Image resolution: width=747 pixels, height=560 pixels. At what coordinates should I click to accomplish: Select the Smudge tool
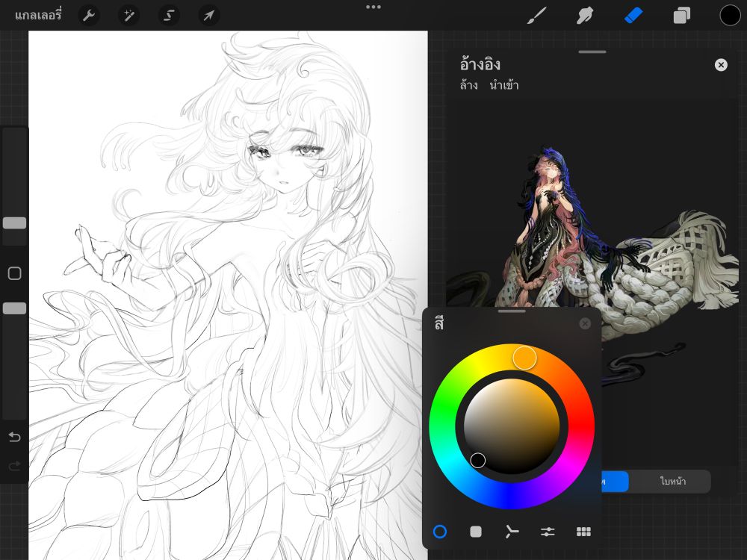pos(585,15)
